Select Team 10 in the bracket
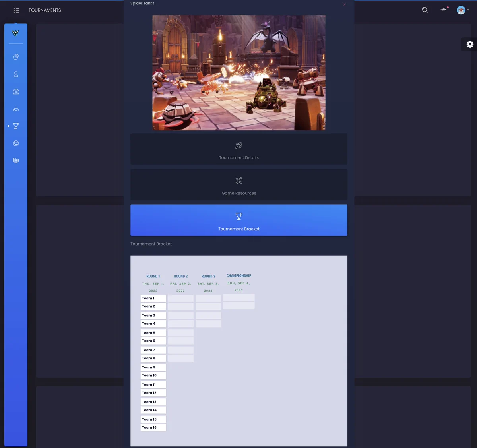 (153, 375)
